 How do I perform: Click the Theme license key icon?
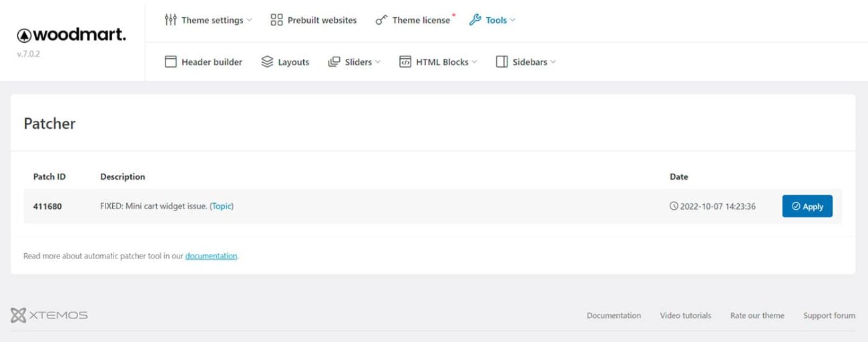(381, 20)
